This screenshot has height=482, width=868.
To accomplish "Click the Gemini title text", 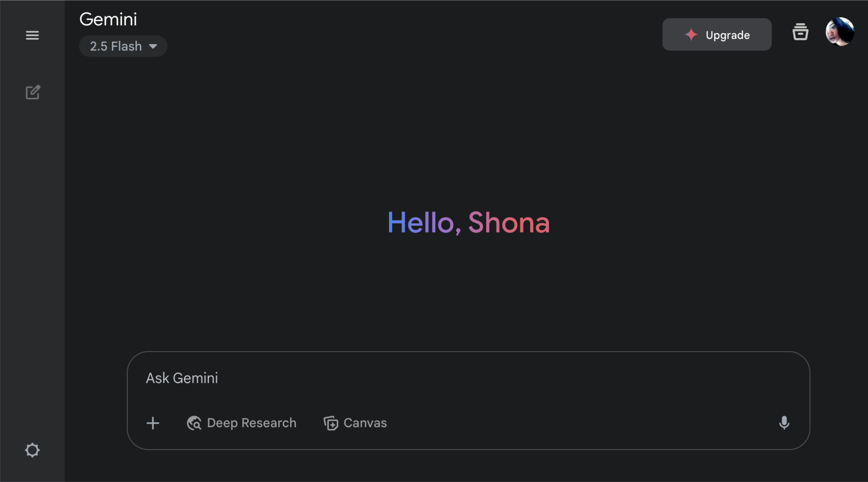I will tap(108, 19).
